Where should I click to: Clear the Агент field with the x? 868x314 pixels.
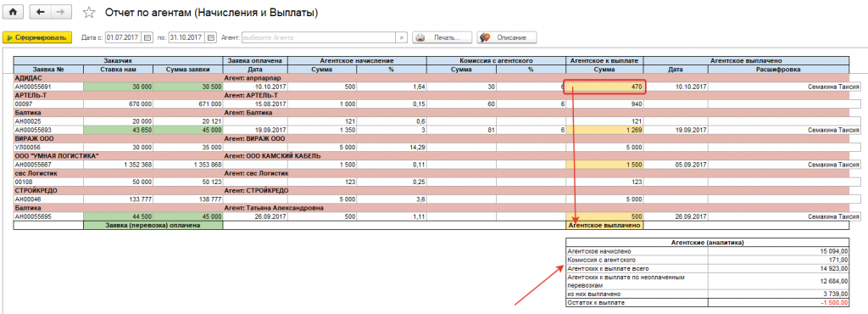tap(401, 37)
